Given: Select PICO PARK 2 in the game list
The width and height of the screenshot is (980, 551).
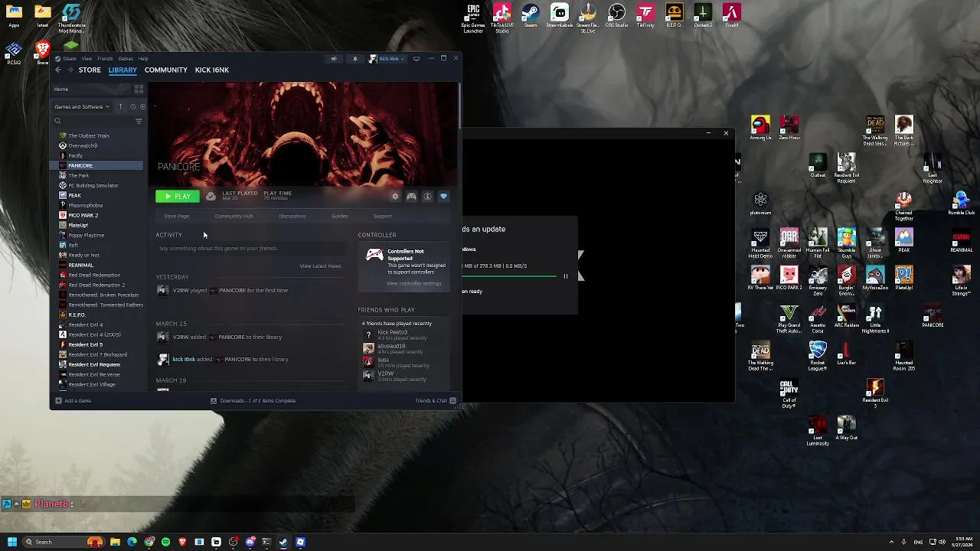Looking at the screenshot, I should click(x=83, y=215).
